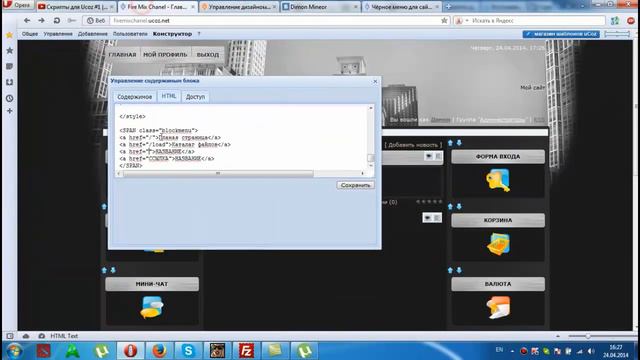Image resolution: width=640 pixels, height=360 pixels.
Task: Switch to the Управление дизайном tab
Action: pos(239,7)
